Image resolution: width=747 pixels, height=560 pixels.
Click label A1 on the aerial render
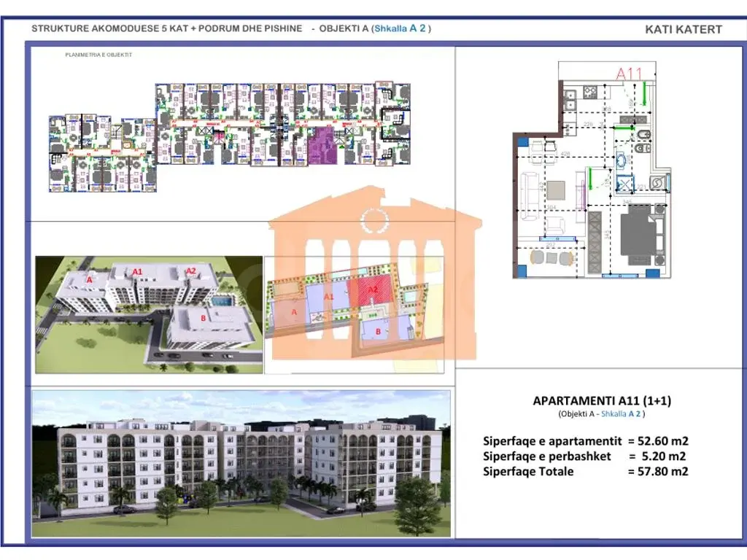tap(137, 272)
